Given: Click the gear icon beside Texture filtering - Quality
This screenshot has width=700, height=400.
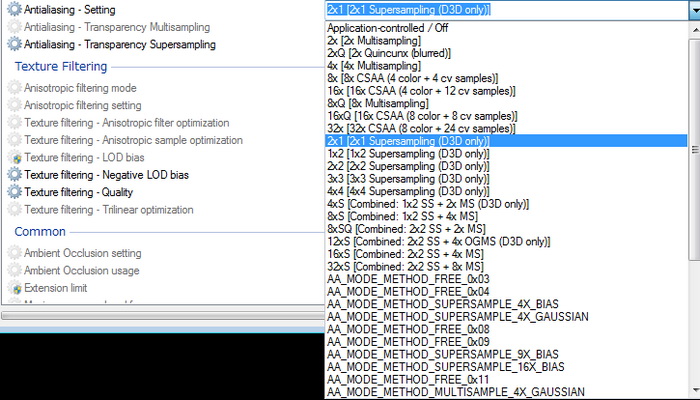Looking at the screenshot, I should [x=14, y=192].
